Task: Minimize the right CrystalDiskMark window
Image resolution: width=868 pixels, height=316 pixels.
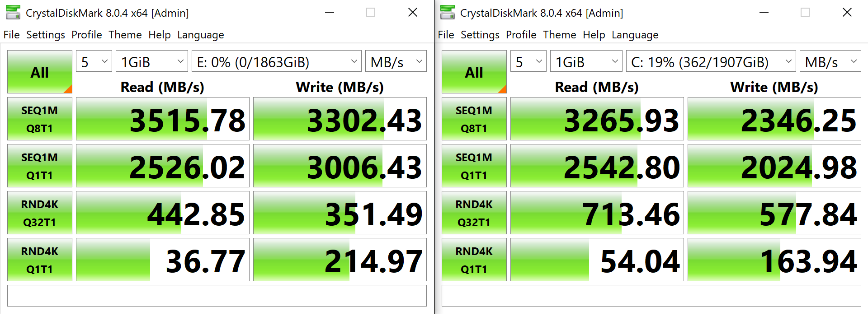Action: pyautogui.click(x=764, y=12)
